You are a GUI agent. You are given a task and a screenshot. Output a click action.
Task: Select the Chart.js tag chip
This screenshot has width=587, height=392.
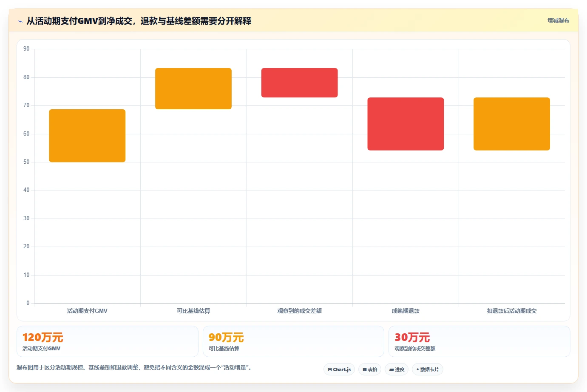click(339, 369)
